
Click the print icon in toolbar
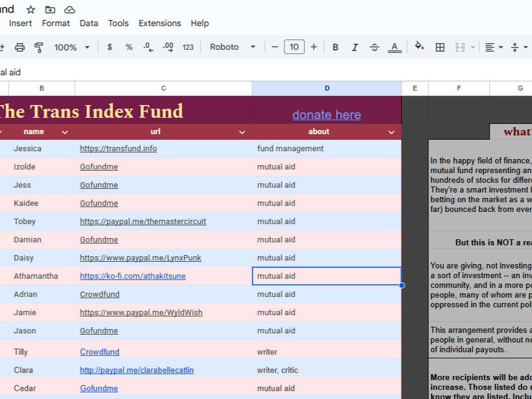click(20, 47)
